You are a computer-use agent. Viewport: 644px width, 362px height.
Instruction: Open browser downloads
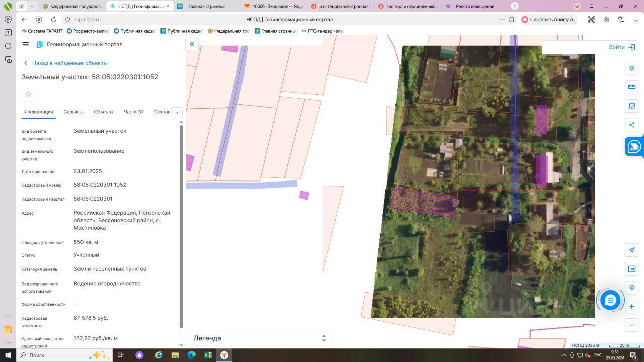635,19
